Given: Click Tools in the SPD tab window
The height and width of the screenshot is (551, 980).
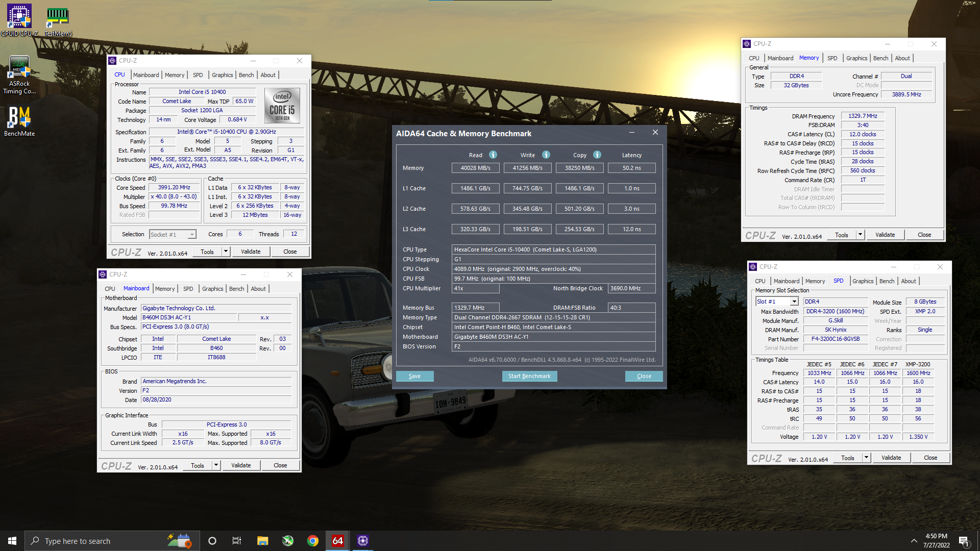Looking at the screenshot, I should 848,458.
